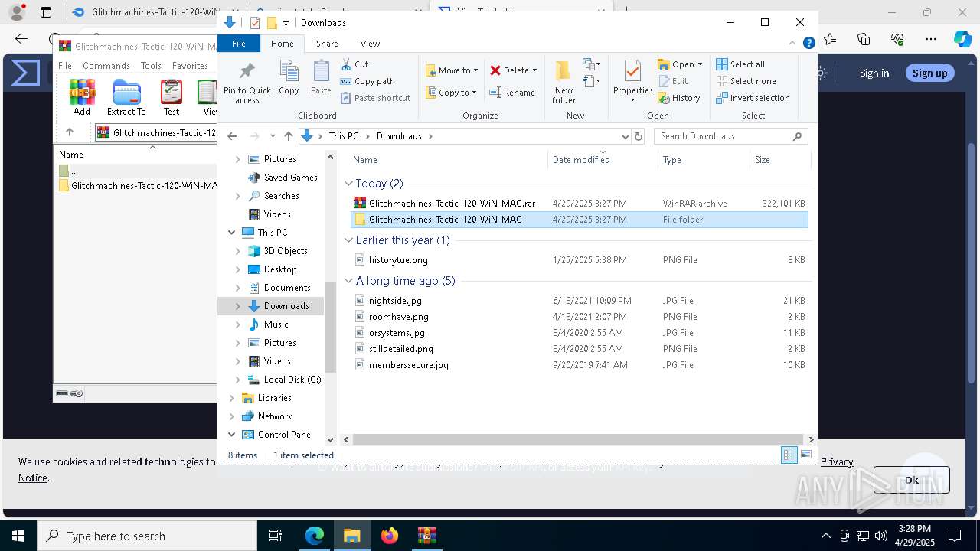
Task: Click Open button in ribbon
Action: [x=676, y=64]
